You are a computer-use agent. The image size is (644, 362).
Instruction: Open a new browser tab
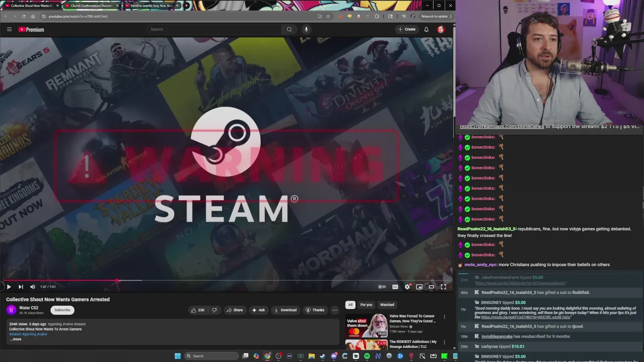[x=187, y=6]
